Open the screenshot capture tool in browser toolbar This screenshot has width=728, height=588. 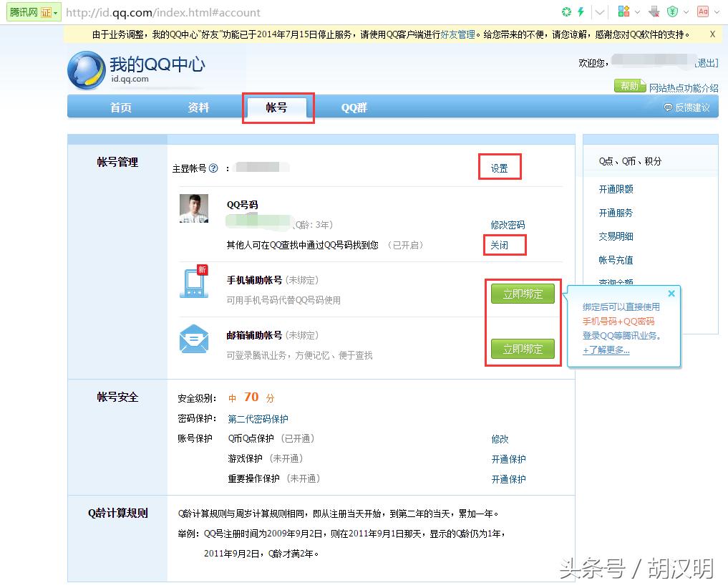coord(566,11)
